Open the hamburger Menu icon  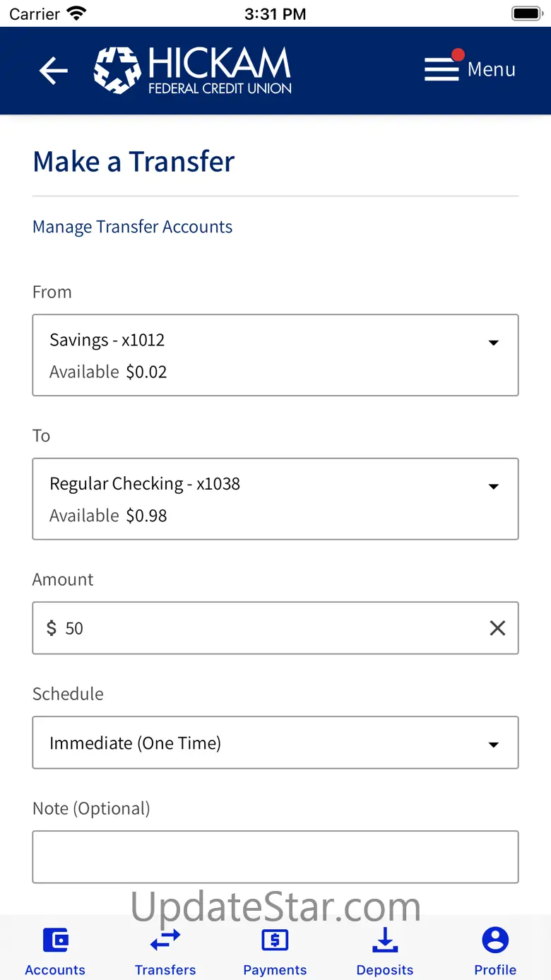(442, 69)
